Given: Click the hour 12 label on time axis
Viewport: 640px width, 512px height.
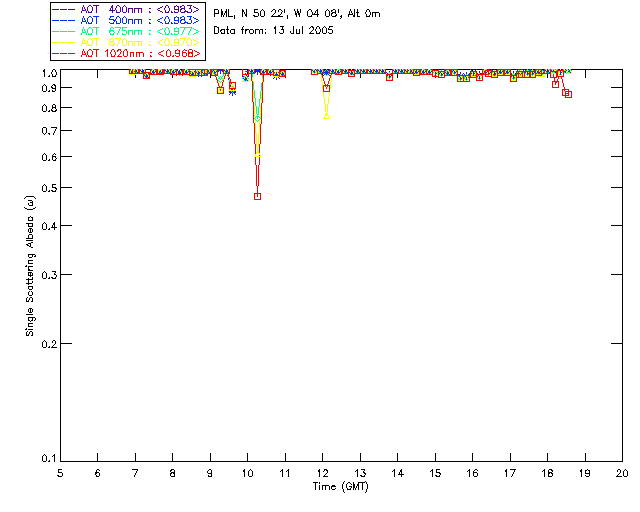Looking at the screenshot, I should (x=322, y=473).
